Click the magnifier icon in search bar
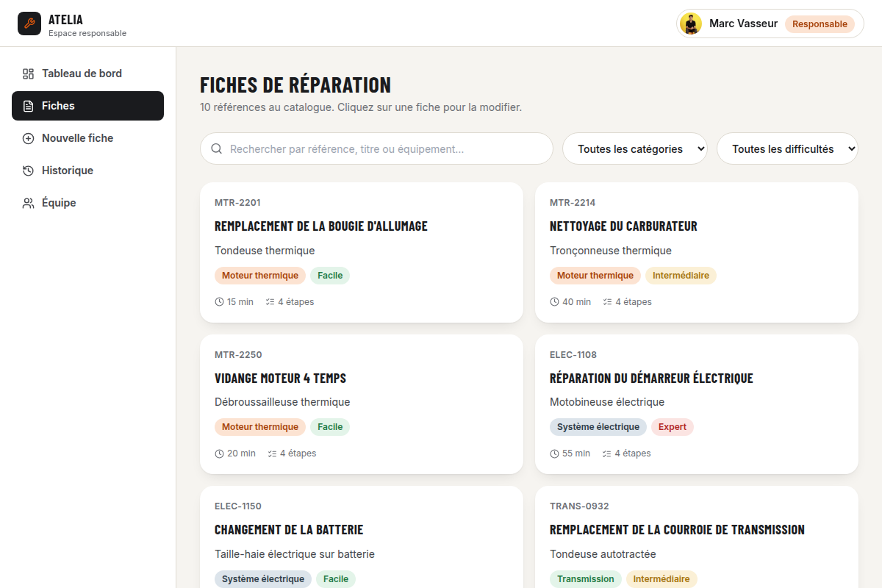The width and height of the screenshot is (882, 588). point(217,148)
